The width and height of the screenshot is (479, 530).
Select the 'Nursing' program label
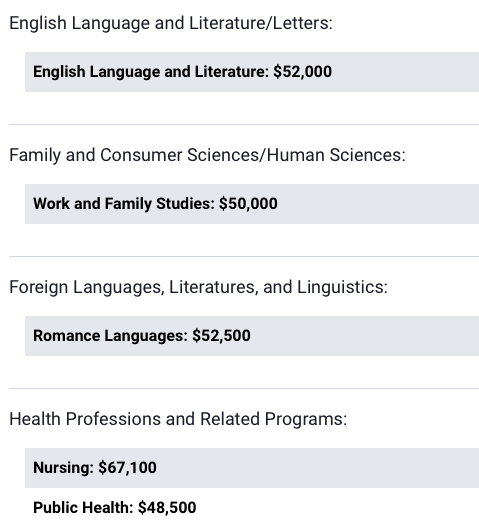click(63, 468)
